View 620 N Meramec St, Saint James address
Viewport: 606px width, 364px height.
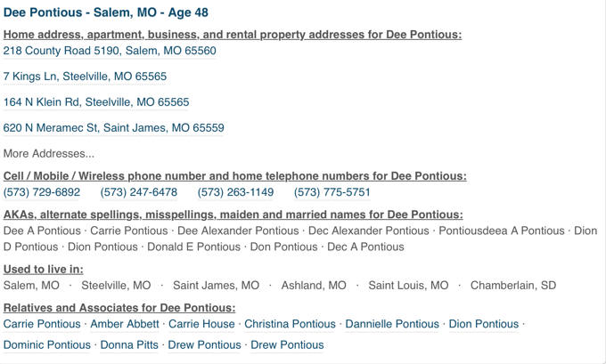pos(114,128)
